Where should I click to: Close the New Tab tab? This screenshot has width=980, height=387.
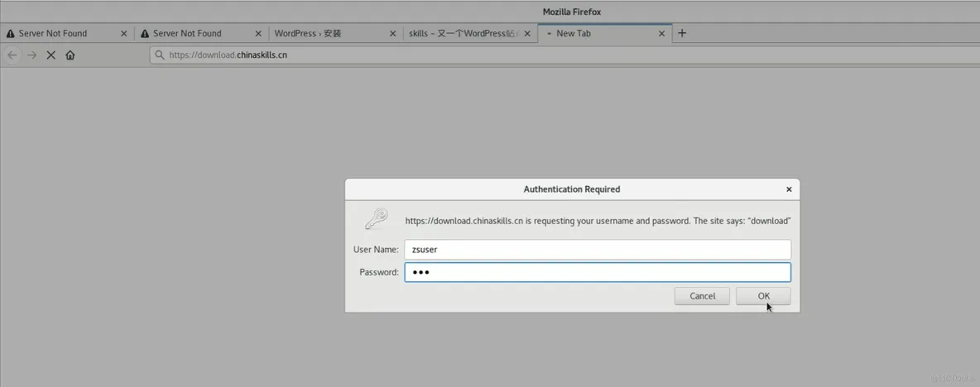pyautogui.click(x=662, y=34)
